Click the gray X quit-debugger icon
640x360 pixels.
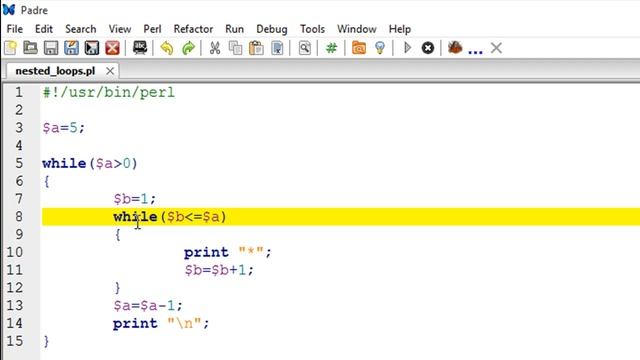pyautogui.click(x=496, y=48)
